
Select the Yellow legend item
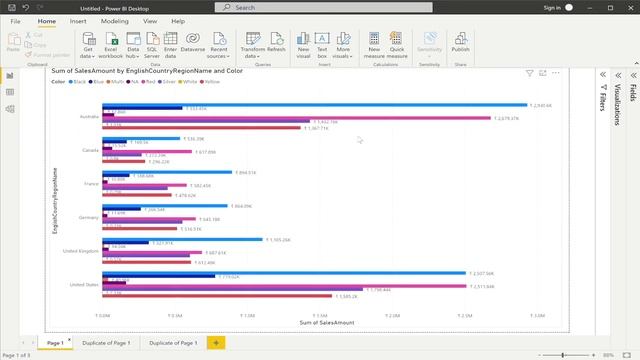click(x=210, y=82)
